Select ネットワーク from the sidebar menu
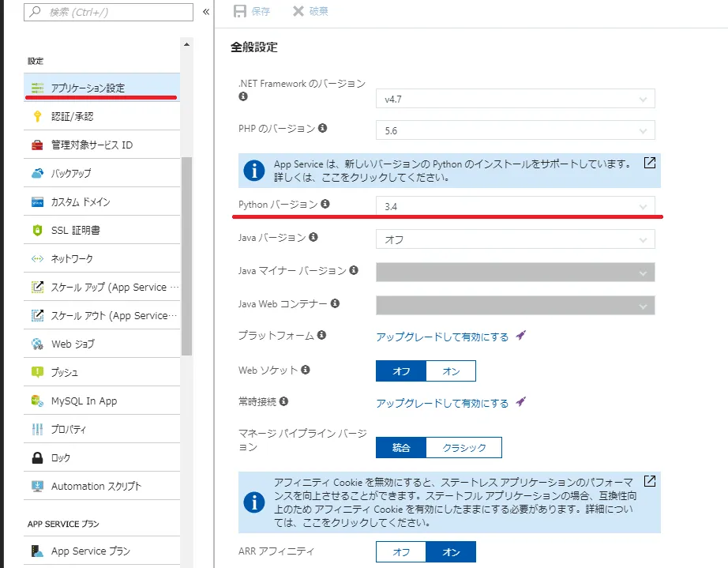 click(73, 258)
